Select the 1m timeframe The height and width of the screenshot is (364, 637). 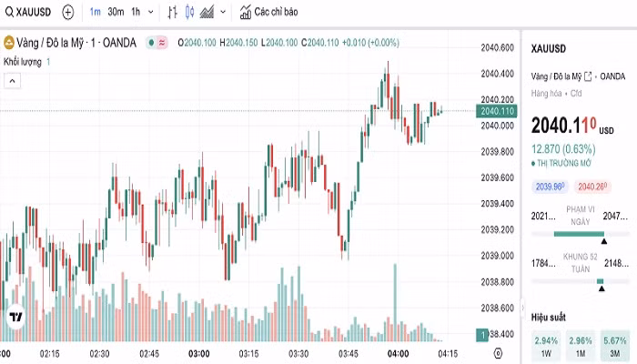coord(95,12)
